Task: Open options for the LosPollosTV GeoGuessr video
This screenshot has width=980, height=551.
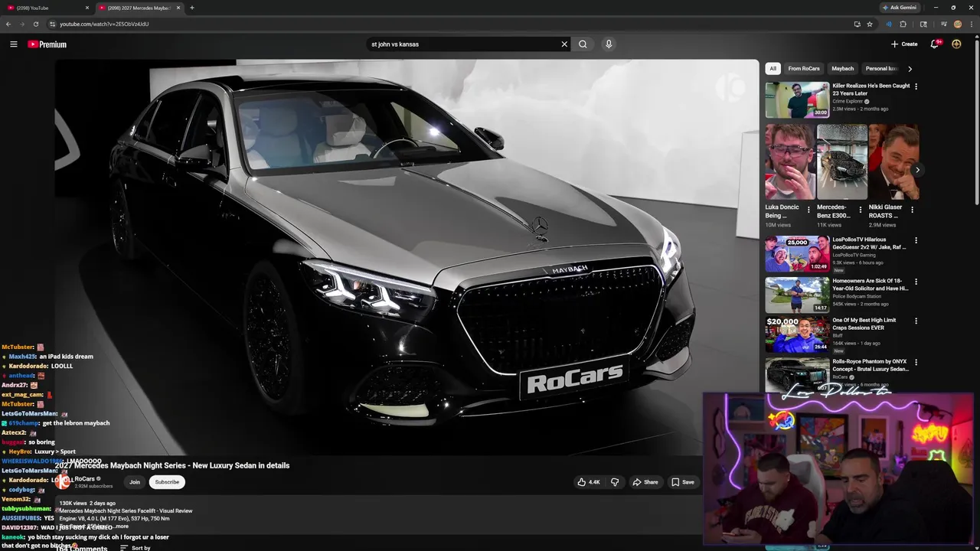Action: (x=916, y=240)
